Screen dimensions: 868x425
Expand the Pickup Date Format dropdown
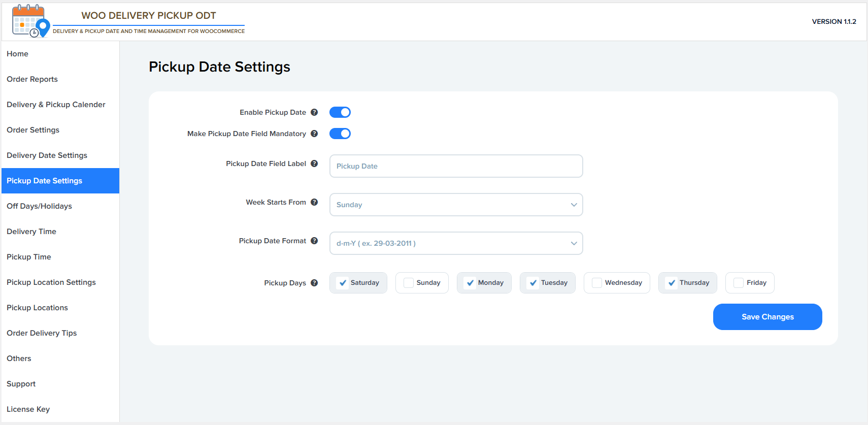pyautogui.click(x=456, y=243)
